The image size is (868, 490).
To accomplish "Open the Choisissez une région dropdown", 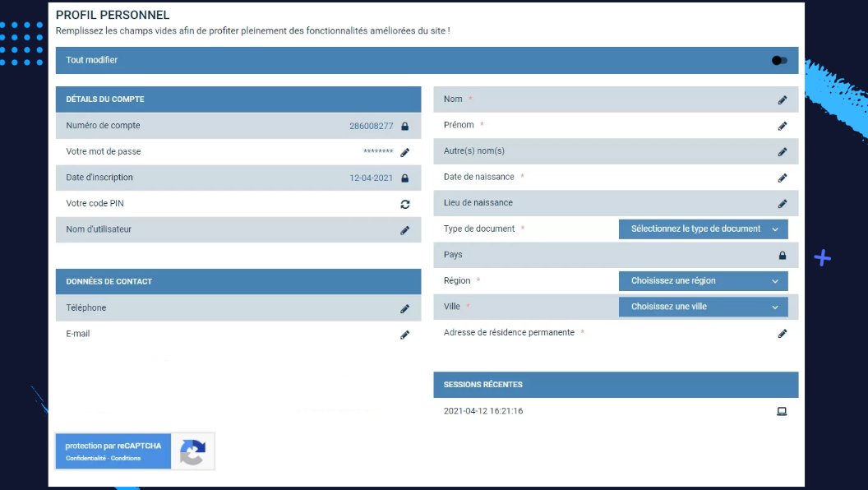I will click(703, 281).
